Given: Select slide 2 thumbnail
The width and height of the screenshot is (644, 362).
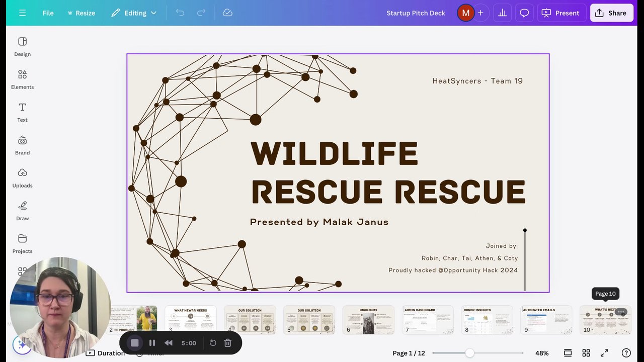Looking at the screenshot, I should coord(133,320).
